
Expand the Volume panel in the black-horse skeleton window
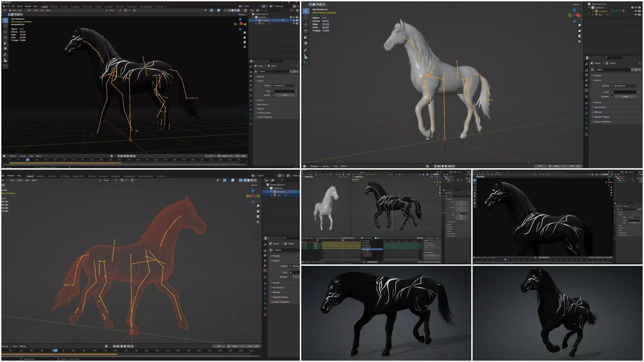point(261,100)
